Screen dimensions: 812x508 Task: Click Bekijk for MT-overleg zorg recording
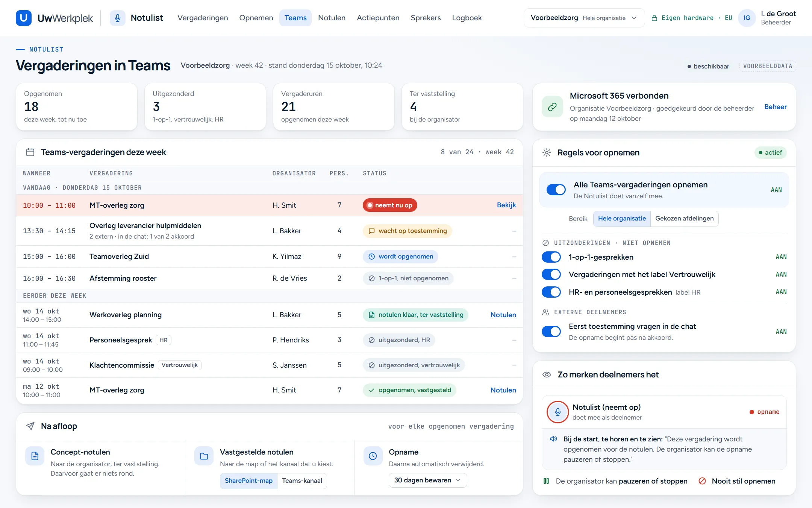[506, 205]
